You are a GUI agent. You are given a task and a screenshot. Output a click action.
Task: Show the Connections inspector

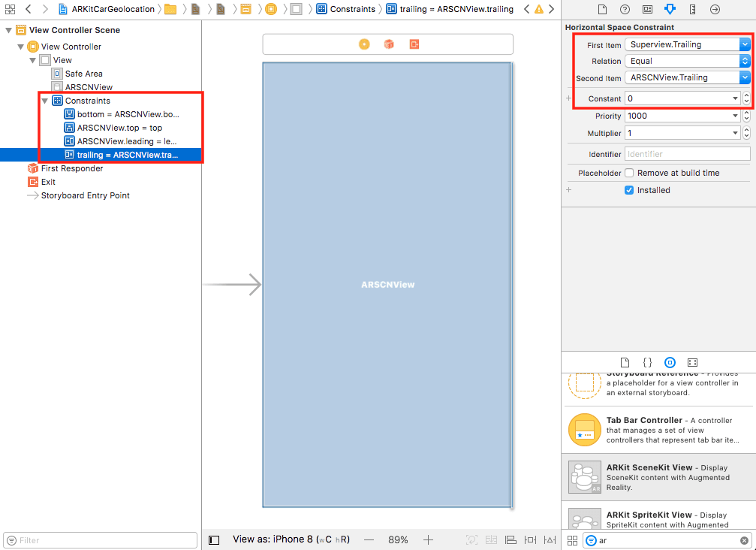[x=715, y=9]
